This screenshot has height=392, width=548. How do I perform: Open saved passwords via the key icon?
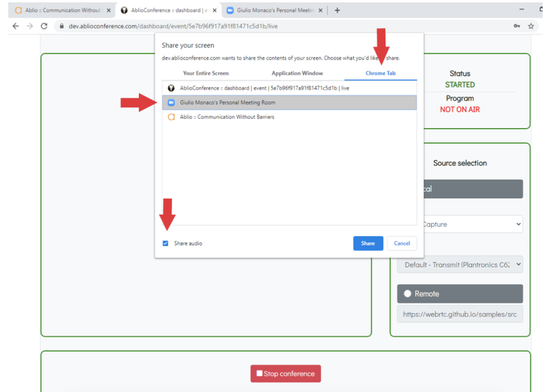[x=517, y=26]
